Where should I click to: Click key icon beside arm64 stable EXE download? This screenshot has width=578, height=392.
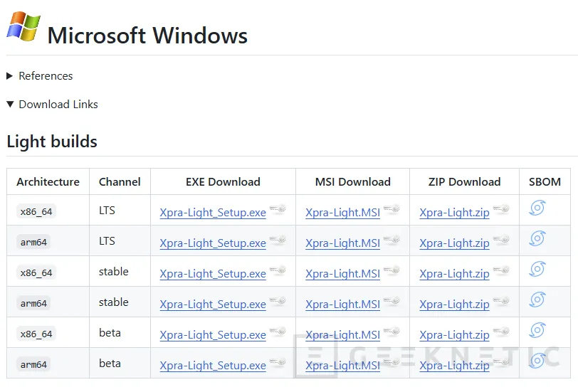pyautogui.click(x=278, y=302)
